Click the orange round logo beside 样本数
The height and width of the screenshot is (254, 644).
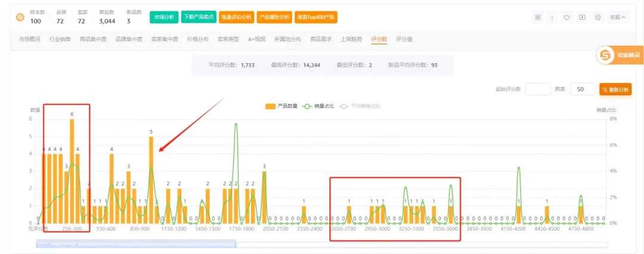(20, 17)
